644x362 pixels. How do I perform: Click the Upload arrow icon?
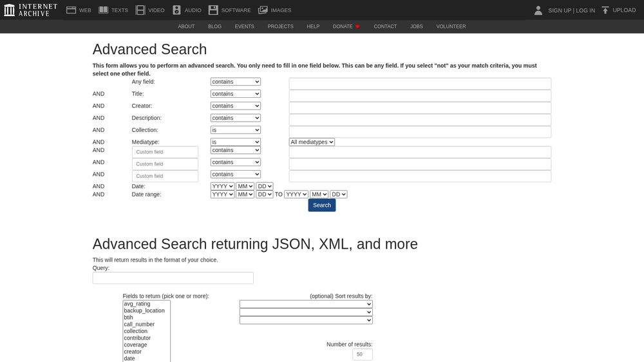pyautogui.click(x=605, y=10)
